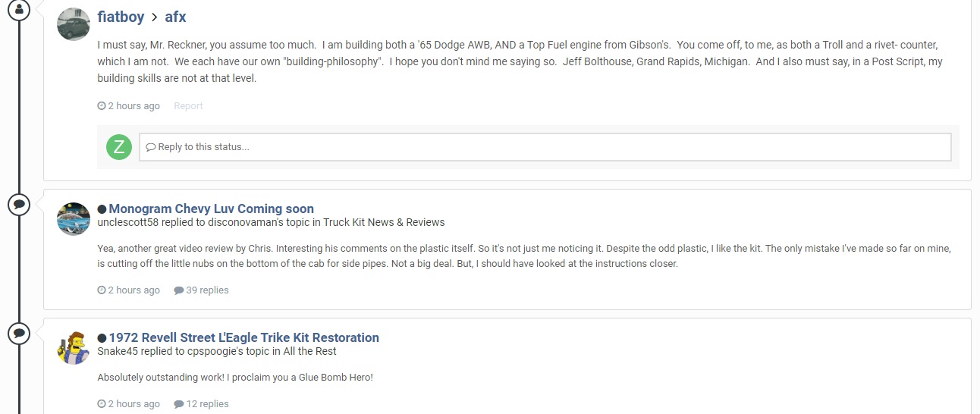This screenshot has height=414, width=980.
Task: Click the 12 replies indicator
Action: 201,404
